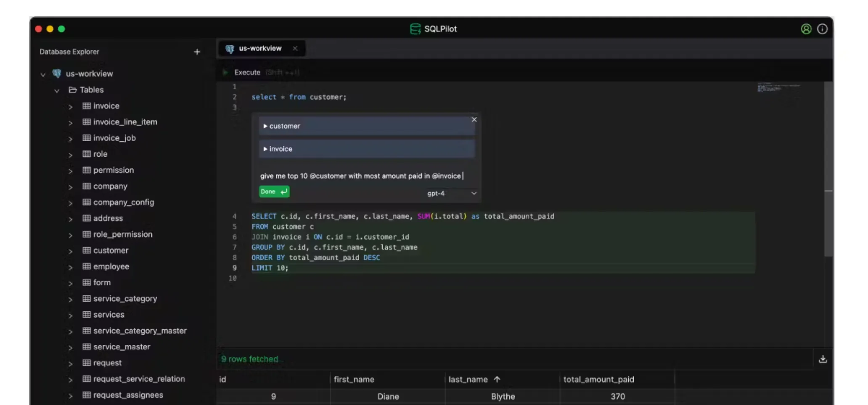The height and width of the screenshot is (405, 868).
Task: Click the company table icon
Action: [x=87, y=186]
